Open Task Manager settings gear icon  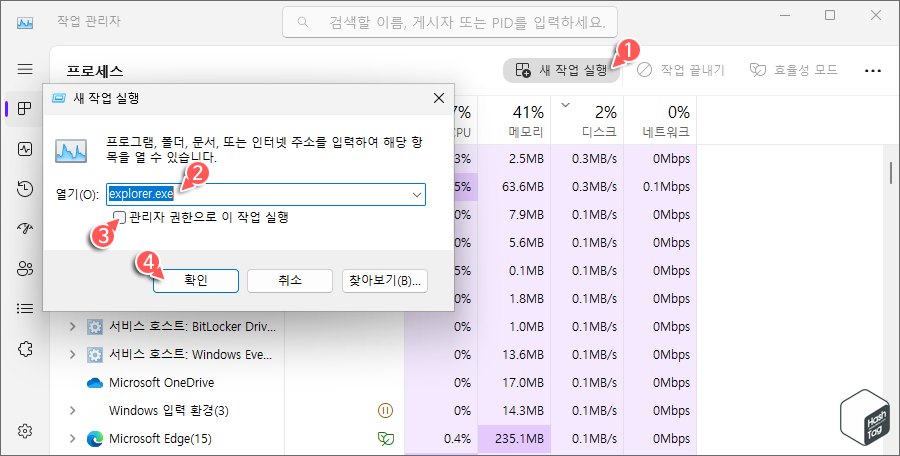point(25,430)
